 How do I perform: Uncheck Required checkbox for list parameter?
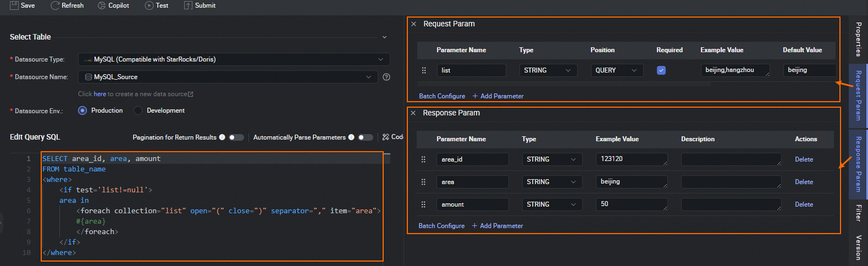click(661, 70)
